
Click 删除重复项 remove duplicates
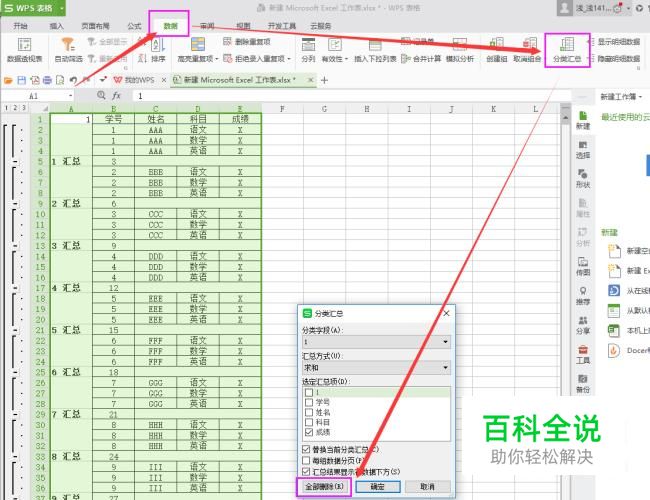pos(247,41)
